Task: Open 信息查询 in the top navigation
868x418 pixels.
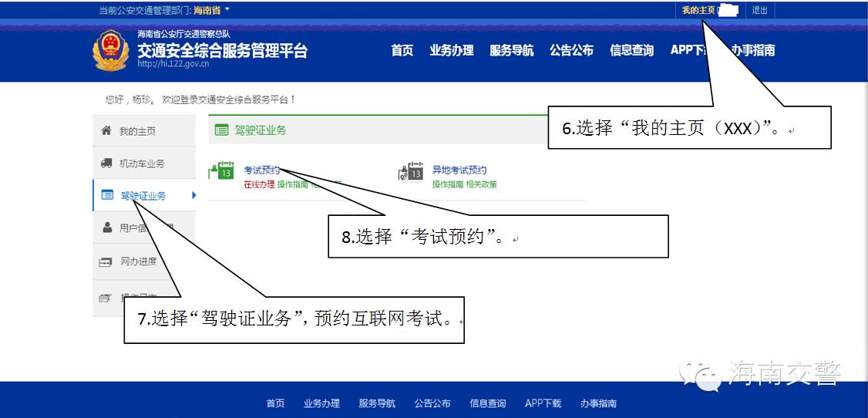Action: (x=631, y=50)
